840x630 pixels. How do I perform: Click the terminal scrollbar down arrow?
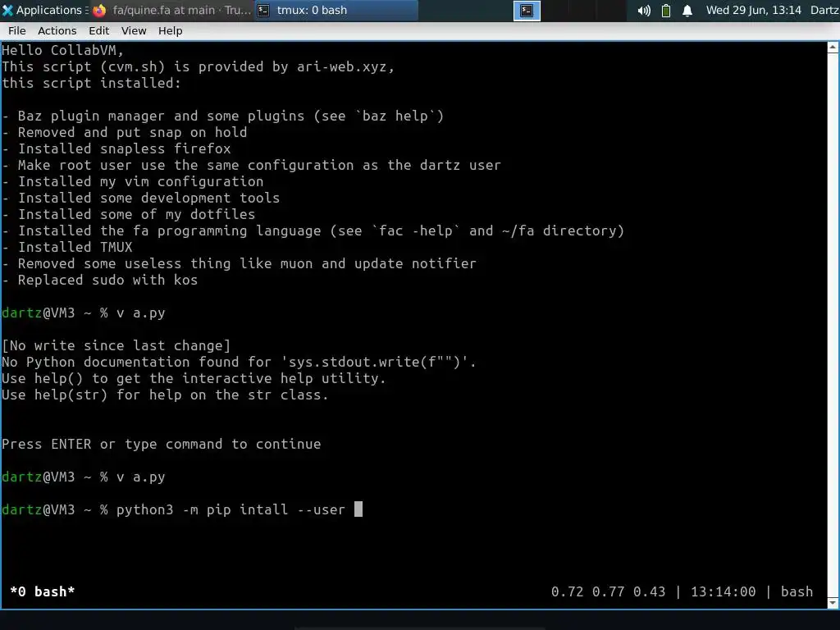click(833, 603)
